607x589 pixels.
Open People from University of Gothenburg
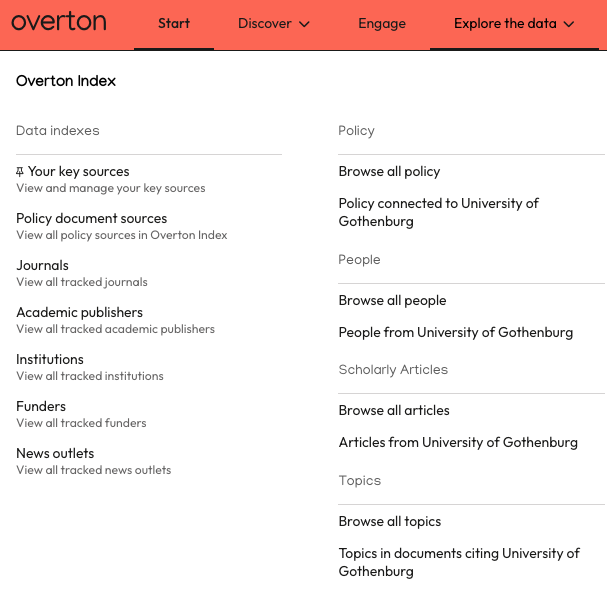click(455, 333)
